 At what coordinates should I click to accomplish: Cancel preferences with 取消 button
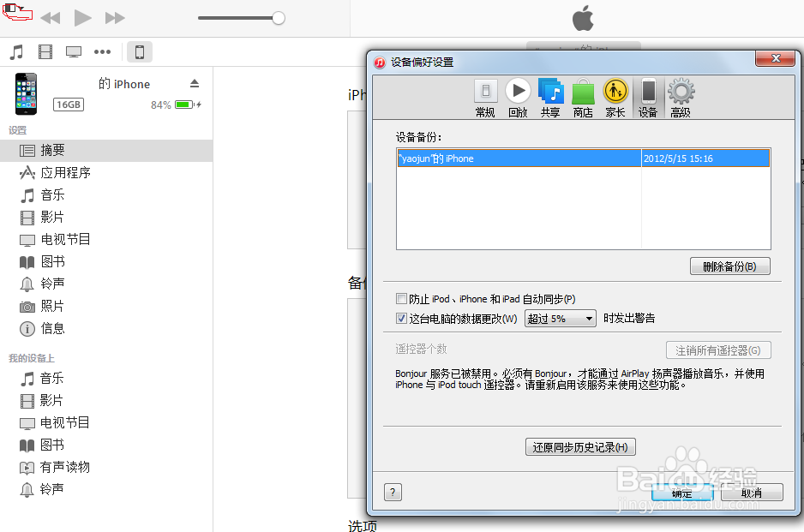[x=752, y=493]
